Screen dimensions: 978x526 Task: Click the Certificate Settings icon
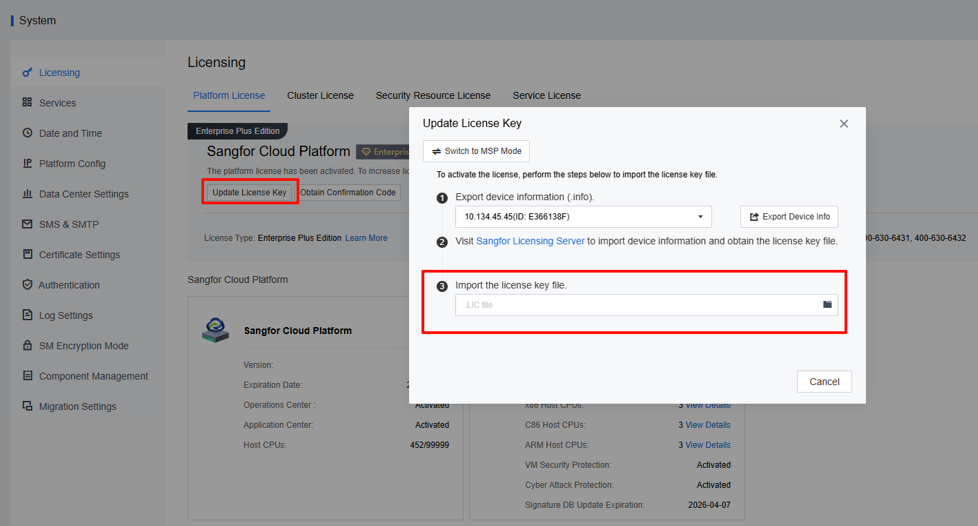point(27,254)
